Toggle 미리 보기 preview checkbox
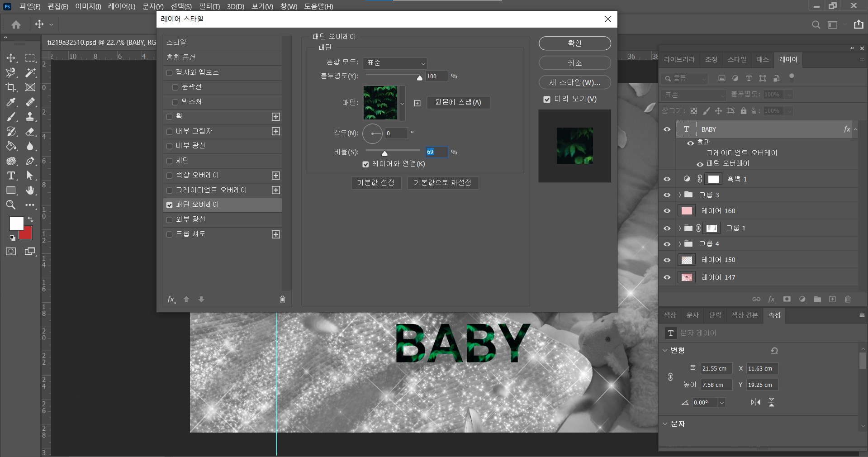Screen dimensions: 868x457 click(547, 99)
